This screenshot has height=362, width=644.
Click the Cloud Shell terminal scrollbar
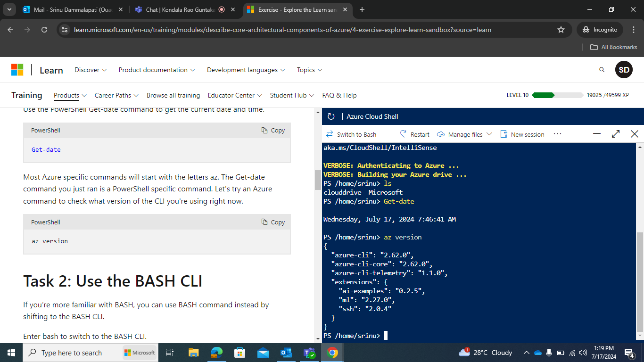pyautogui.click(x=640, y=282)
